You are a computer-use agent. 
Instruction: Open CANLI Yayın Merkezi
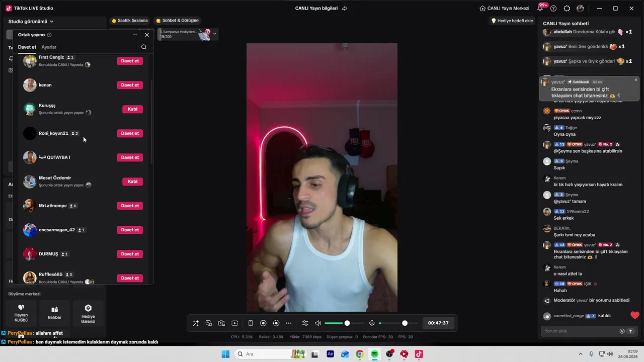pyautogui.click(x=504, y=9)
